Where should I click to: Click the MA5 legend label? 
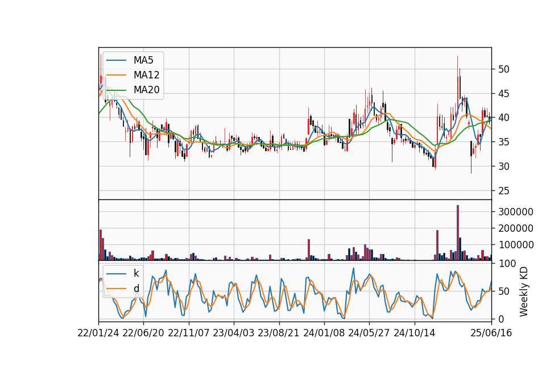143,60
